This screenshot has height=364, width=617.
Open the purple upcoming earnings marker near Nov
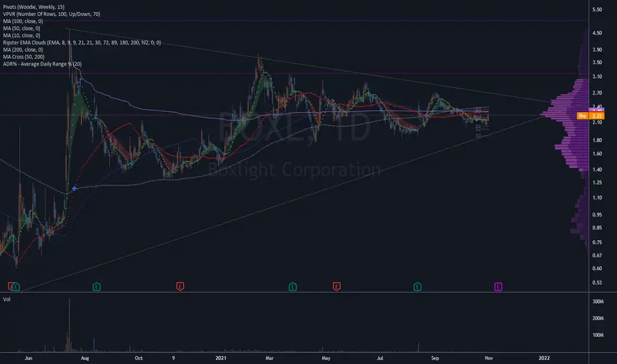[x=498, y=287]
